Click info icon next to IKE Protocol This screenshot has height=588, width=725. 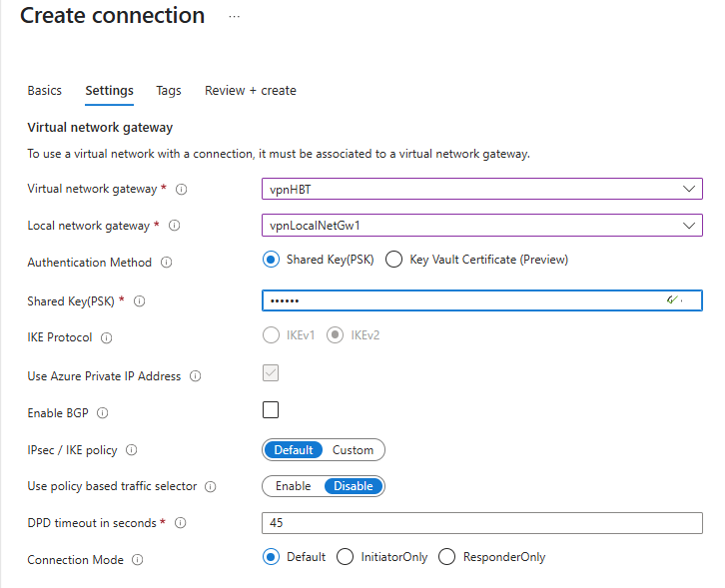click(x=107, y=337)
